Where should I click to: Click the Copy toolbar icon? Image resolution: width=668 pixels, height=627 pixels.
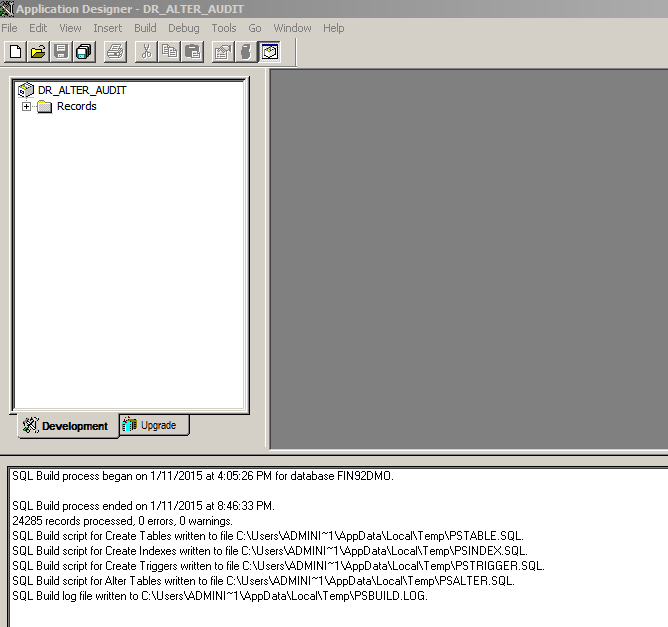tap(170, 52)
